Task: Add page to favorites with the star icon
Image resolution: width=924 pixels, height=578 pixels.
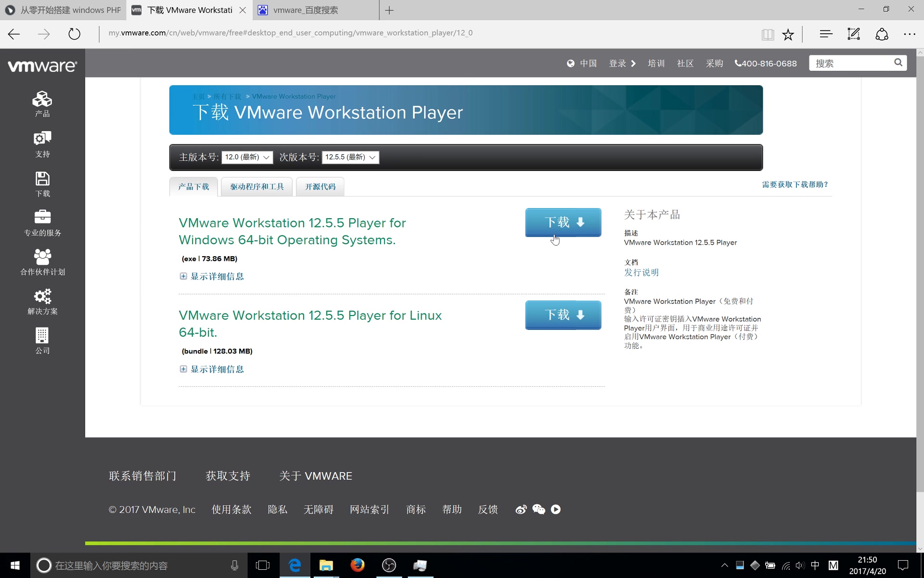Action: [x=788, y=34]
